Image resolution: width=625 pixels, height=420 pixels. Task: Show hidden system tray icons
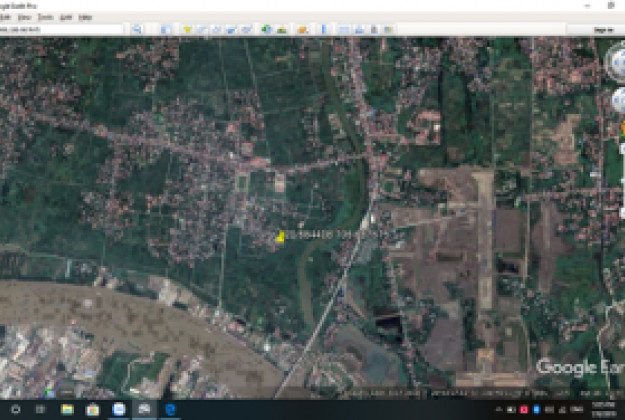coord(499,409)
